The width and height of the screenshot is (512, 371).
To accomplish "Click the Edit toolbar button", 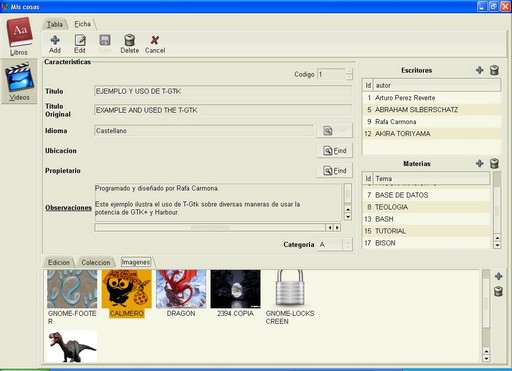I will 80,44.
